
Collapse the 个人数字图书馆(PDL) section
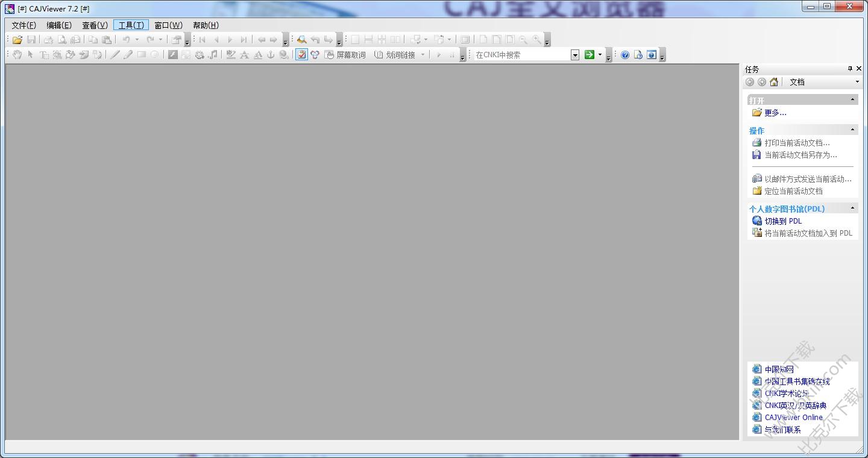[853, 208]
